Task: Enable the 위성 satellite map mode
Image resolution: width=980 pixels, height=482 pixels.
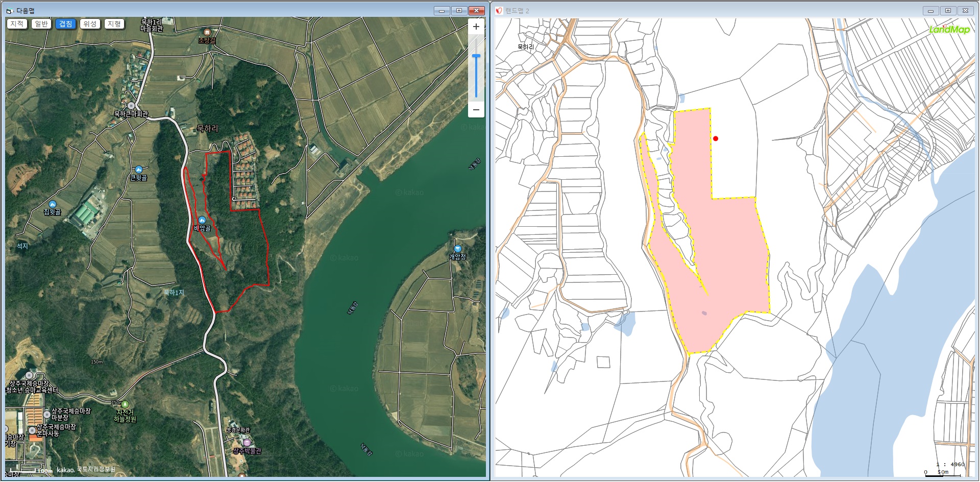Action: (90, 24)
